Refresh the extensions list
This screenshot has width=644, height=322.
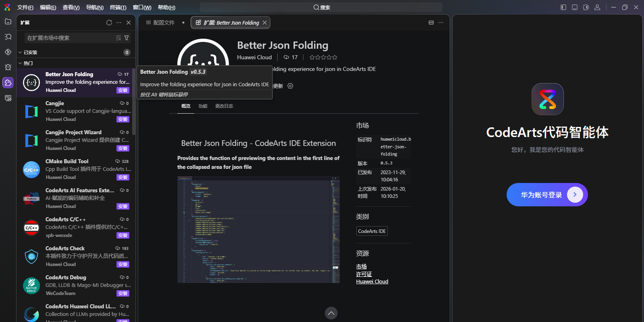109,23
